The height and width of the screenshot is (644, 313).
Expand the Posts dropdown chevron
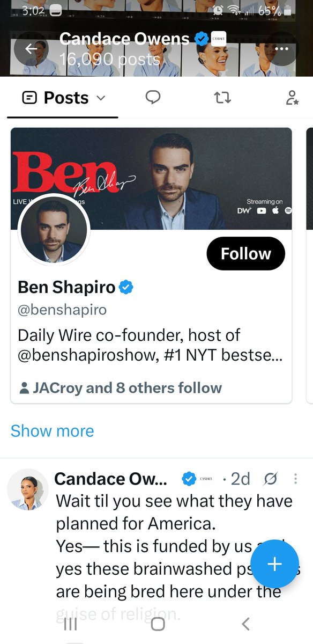100,98
